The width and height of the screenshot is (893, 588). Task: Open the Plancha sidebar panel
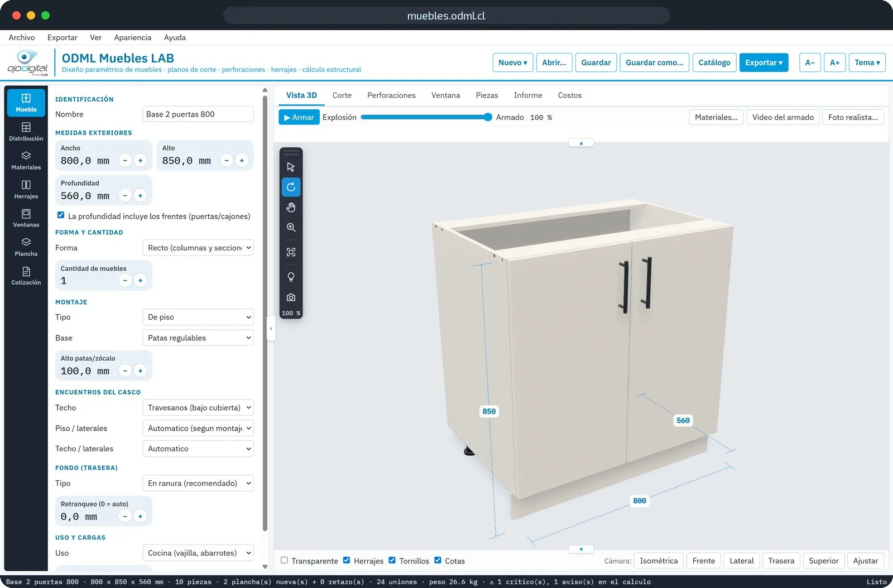click(x=26, y=247)
